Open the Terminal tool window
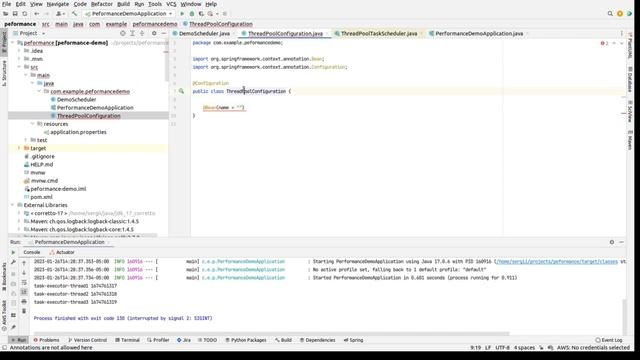The width and height of the screenshot is (640, 360). pyautogui.click(x=127, y=340)
